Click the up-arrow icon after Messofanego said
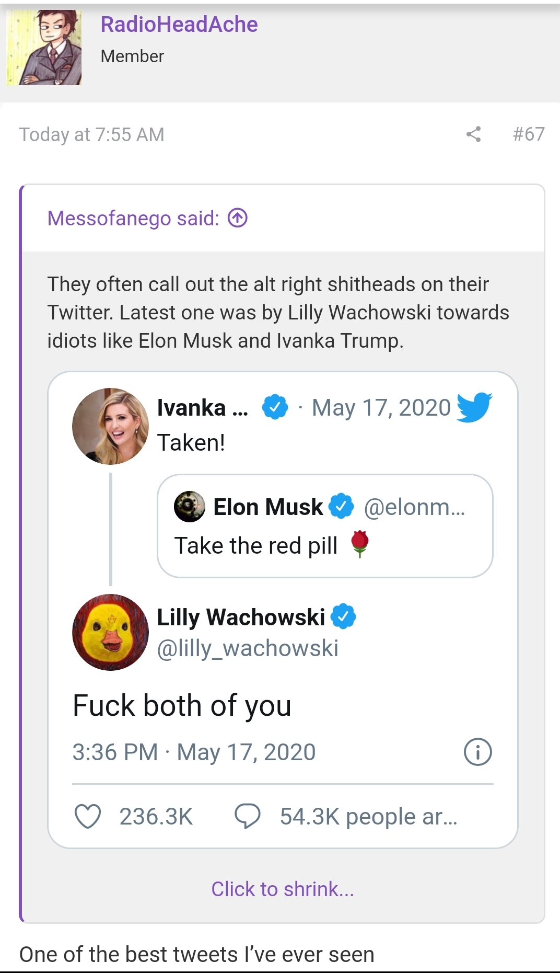 tap(238, 218)
